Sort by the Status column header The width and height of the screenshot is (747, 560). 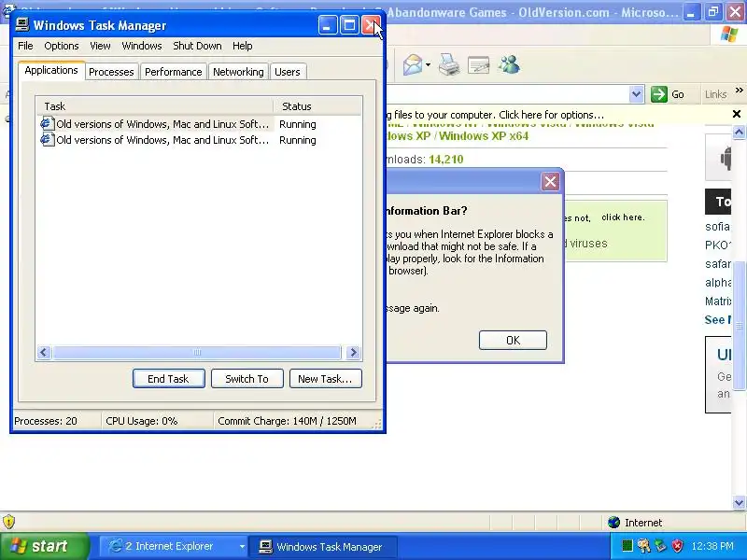317,106
